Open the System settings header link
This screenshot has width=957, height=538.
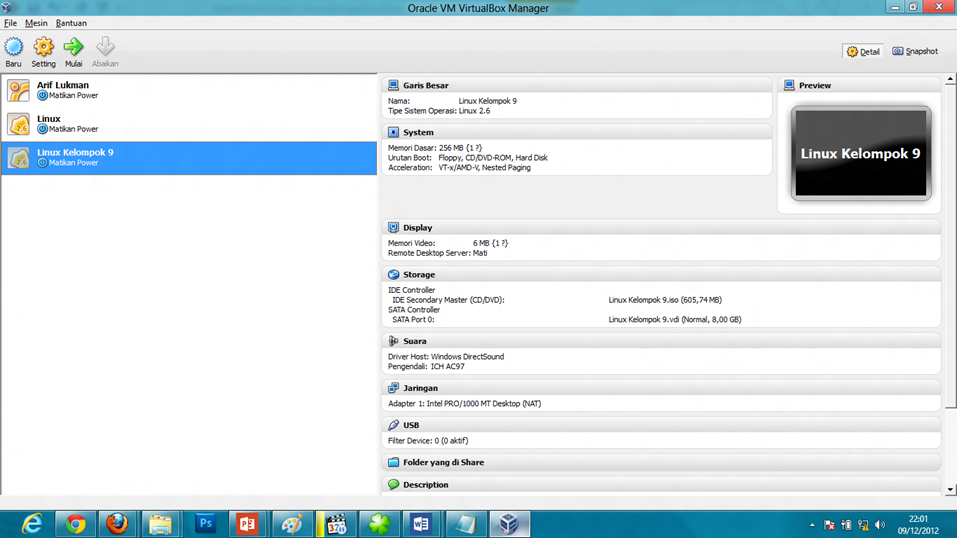pos(418,133)
